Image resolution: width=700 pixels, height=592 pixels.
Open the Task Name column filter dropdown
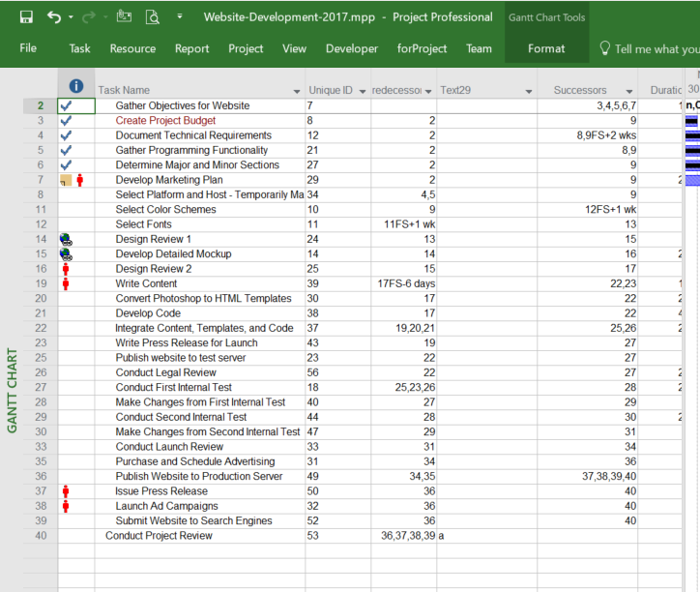(296, 91)
